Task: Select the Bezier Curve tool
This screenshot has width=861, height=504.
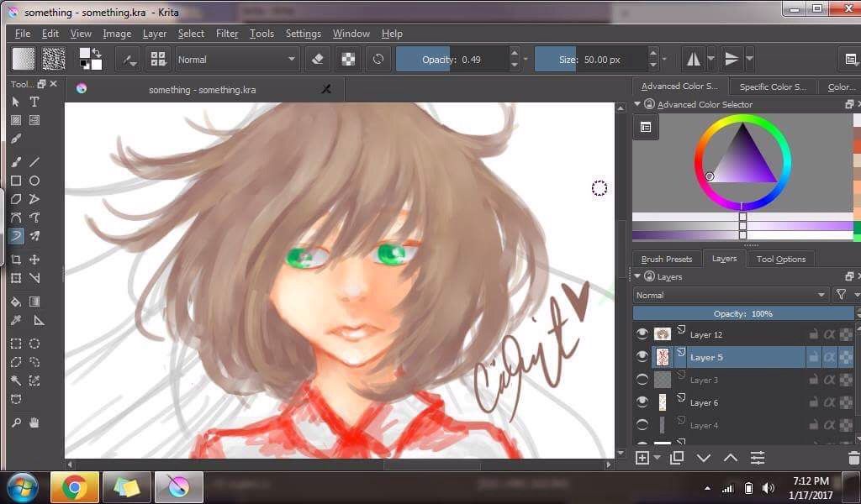Action: [16, 218]
